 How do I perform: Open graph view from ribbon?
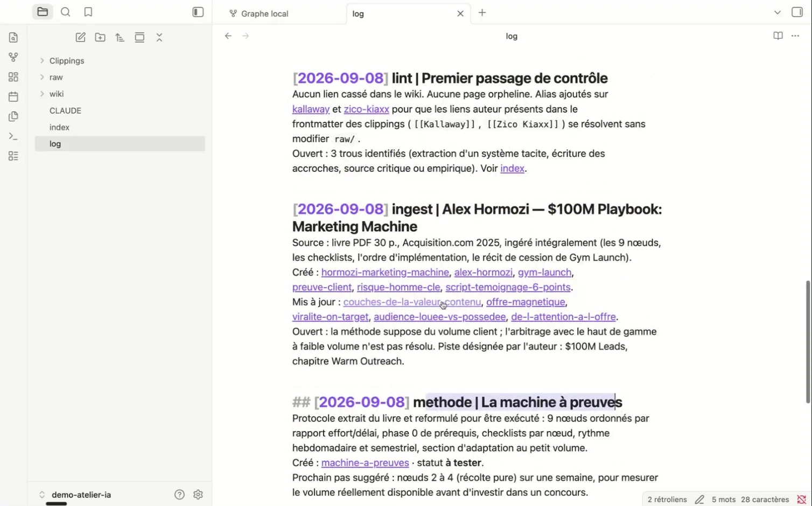(13, 57)
